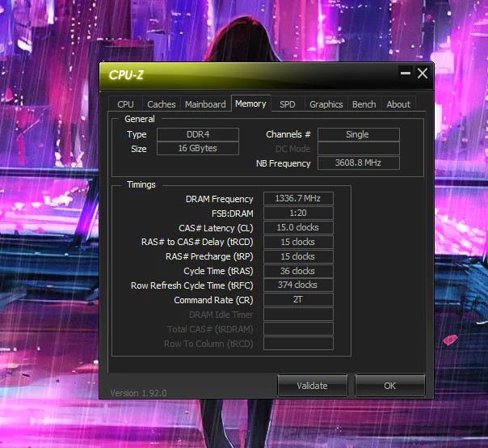Click the empty Row To Column field
Image resolution: width=488 pixels, height=448 pixels.
(x=298, y=344)
